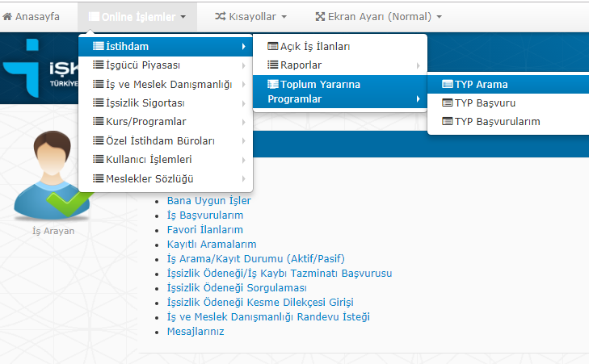Open the Online İşlemler dropdown menu

click(137, 16)
